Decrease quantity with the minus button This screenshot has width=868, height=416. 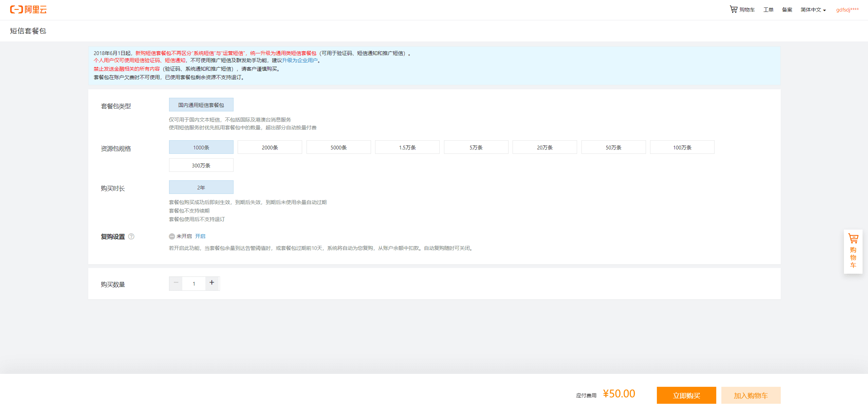[176, 283]
